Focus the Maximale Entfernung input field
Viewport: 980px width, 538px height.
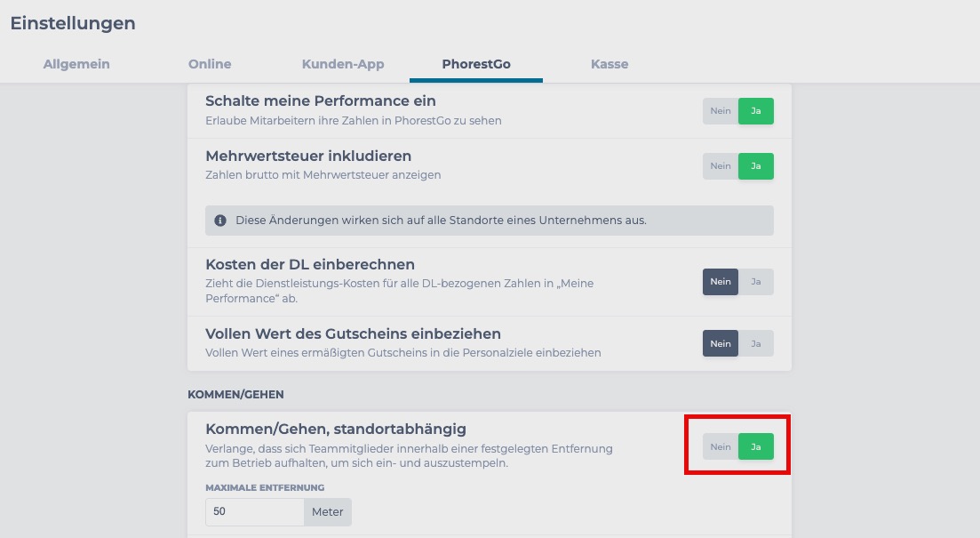(255, 511)
